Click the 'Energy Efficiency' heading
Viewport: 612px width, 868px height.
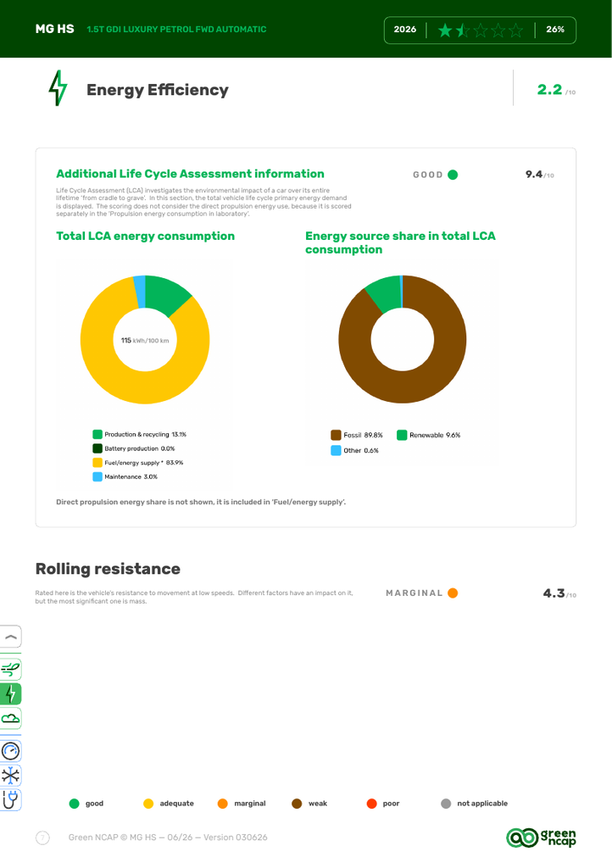158,90
